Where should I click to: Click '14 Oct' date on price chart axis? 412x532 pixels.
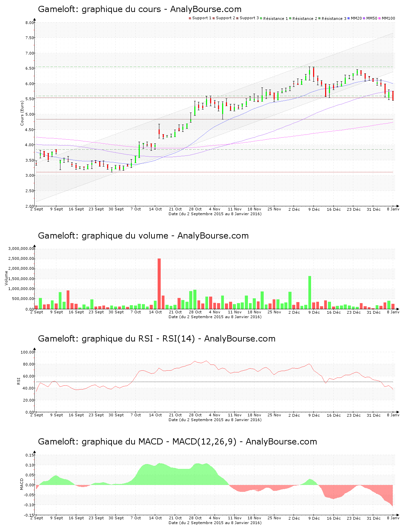(155, 209)
